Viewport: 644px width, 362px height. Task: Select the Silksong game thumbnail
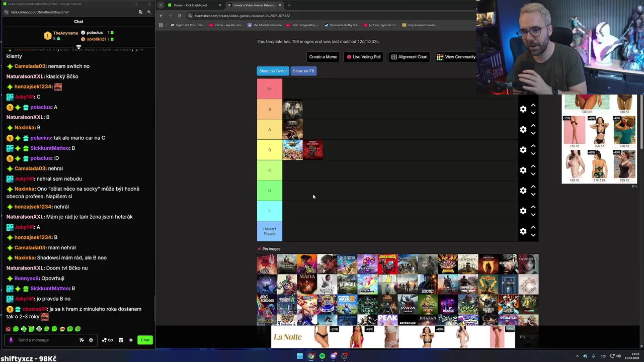(267, 264)
